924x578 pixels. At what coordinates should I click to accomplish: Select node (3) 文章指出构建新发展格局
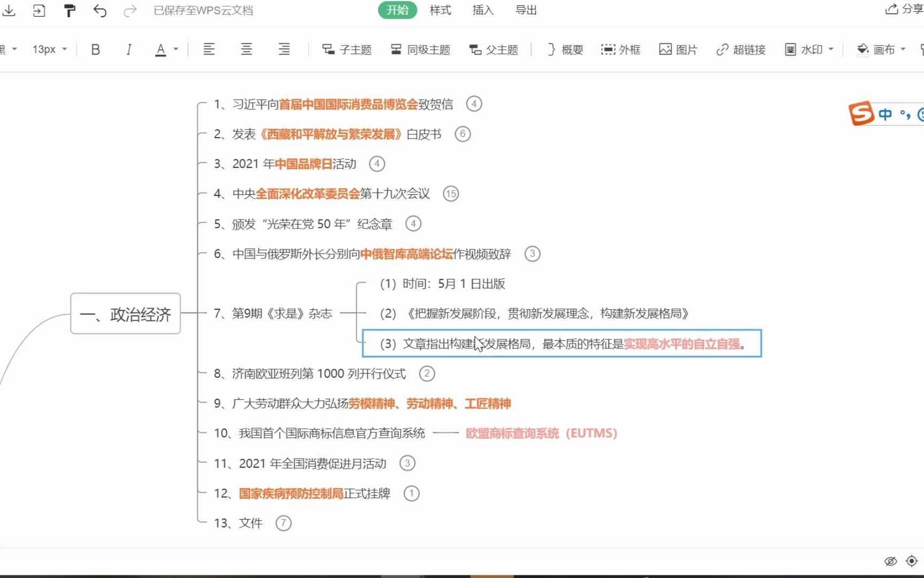[562, 344]
